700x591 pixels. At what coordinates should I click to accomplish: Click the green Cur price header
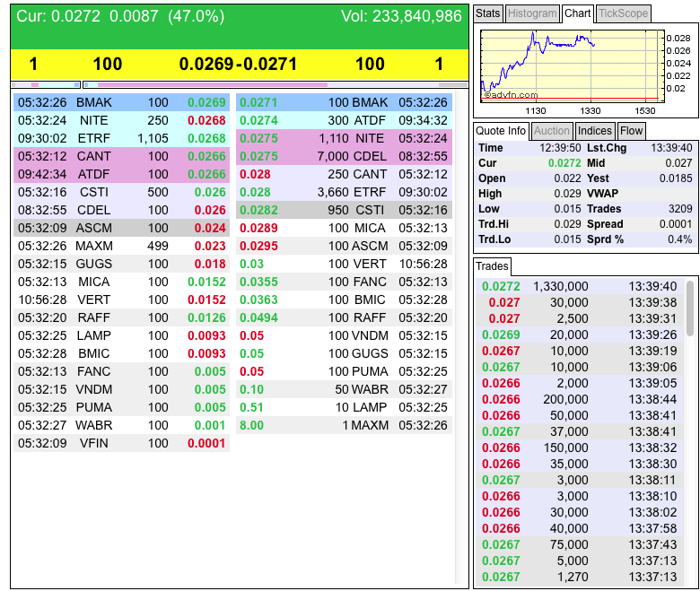[240, 26]
